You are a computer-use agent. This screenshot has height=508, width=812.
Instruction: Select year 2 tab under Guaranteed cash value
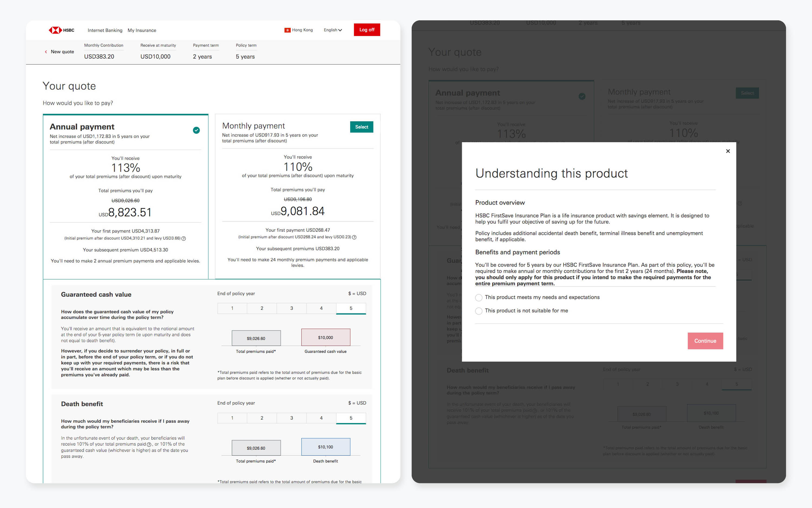[x=262, y=308]
